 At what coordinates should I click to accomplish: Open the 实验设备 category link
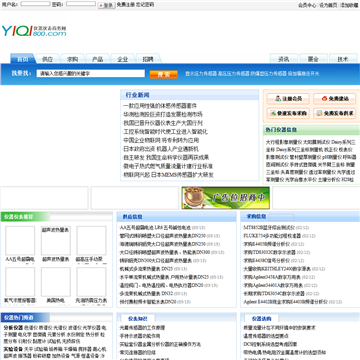click(x=13, y=349)
